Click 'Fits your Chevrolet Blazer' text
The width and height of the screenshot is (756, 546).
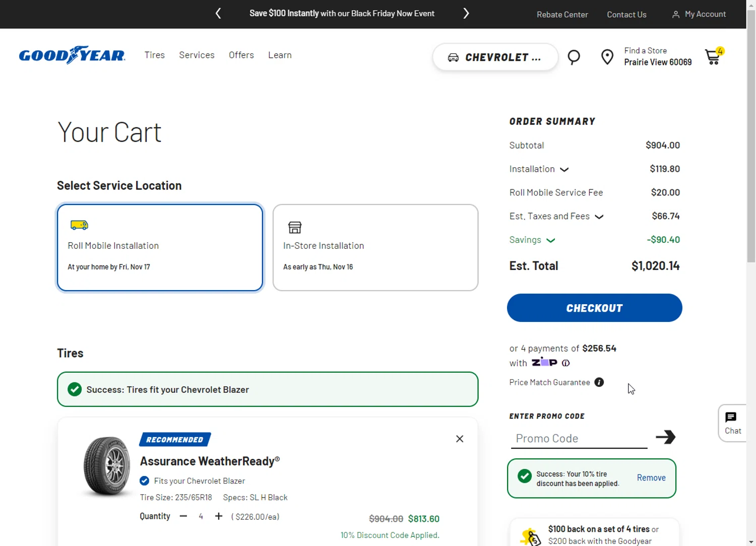(x=200, y=481)
